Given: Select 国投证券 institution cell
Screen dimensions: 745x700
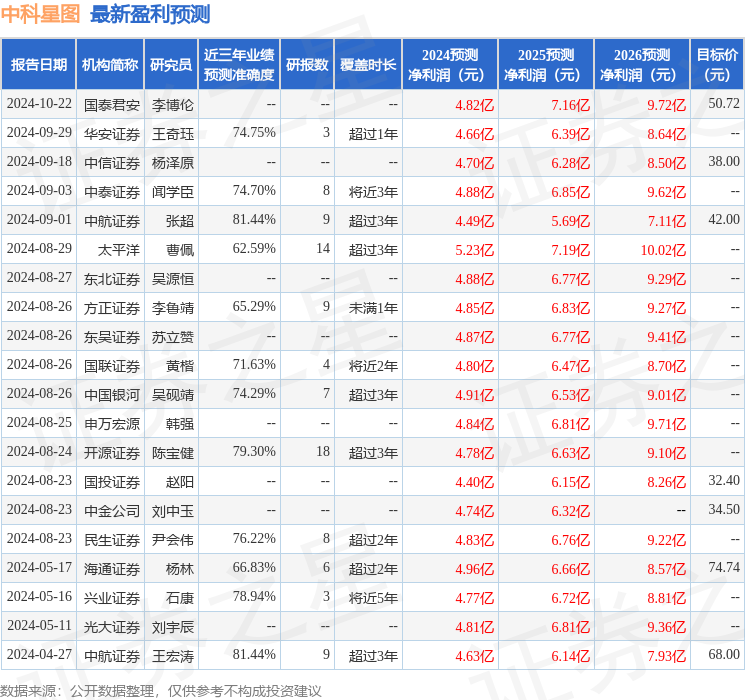Looking at the screenshot, I should 112,482.
